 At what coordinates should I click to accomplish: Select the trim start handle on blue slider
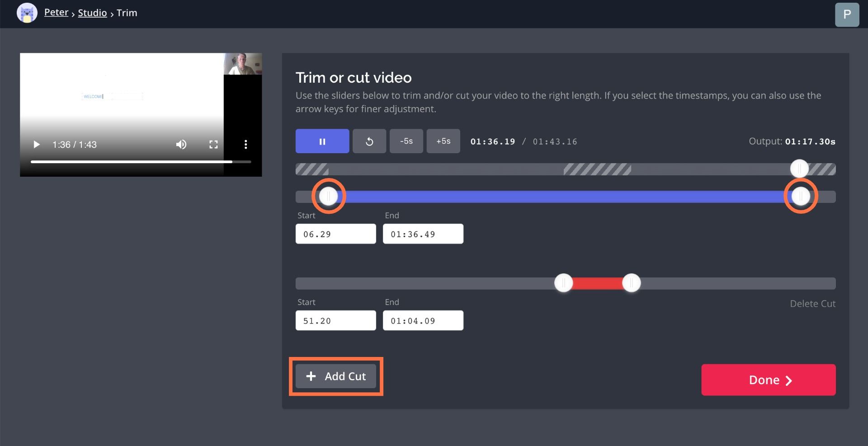click(x=329, y=196)
